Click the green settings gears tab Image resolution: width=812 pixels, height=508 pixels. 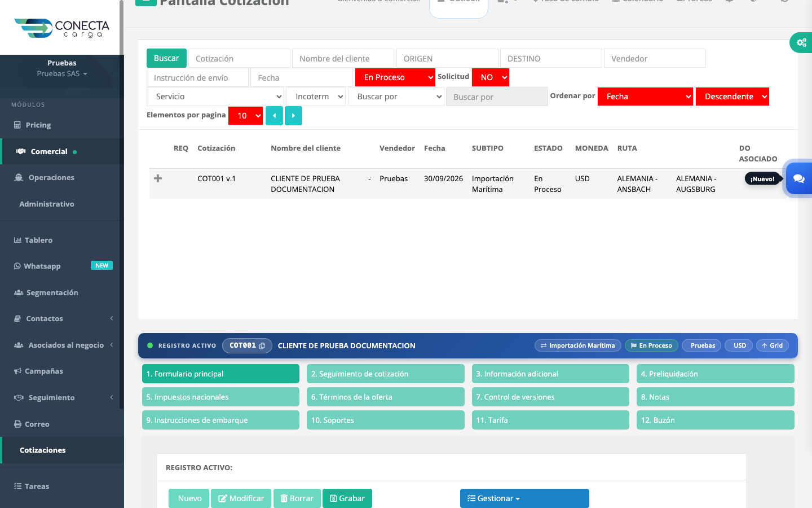click(801, 42)
